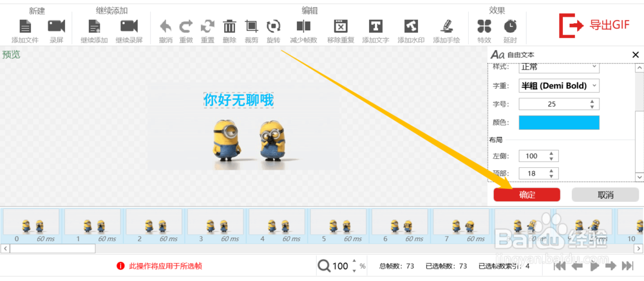Image resolution: width=644 pixels, height=281 pixels.
Task: Click the 减少帧数 icon
Action: click(303, 26)
